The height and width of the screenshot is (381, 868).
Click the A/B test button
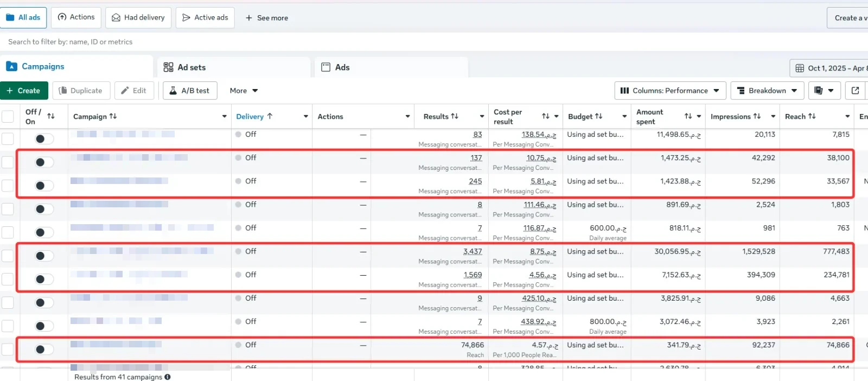190,91
